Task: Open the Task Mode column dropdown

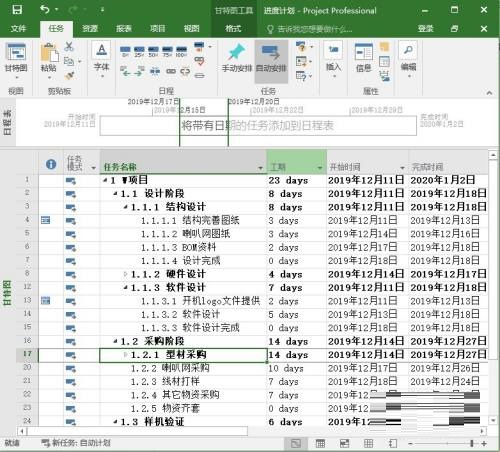Action: (x=94, y=168)
